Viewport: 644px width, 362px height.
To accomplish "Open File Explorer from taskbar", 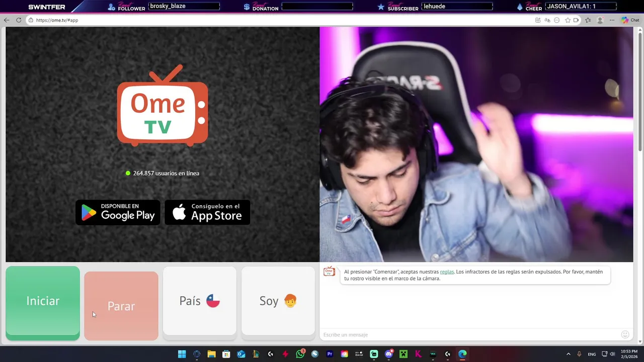I will (211, 354).
